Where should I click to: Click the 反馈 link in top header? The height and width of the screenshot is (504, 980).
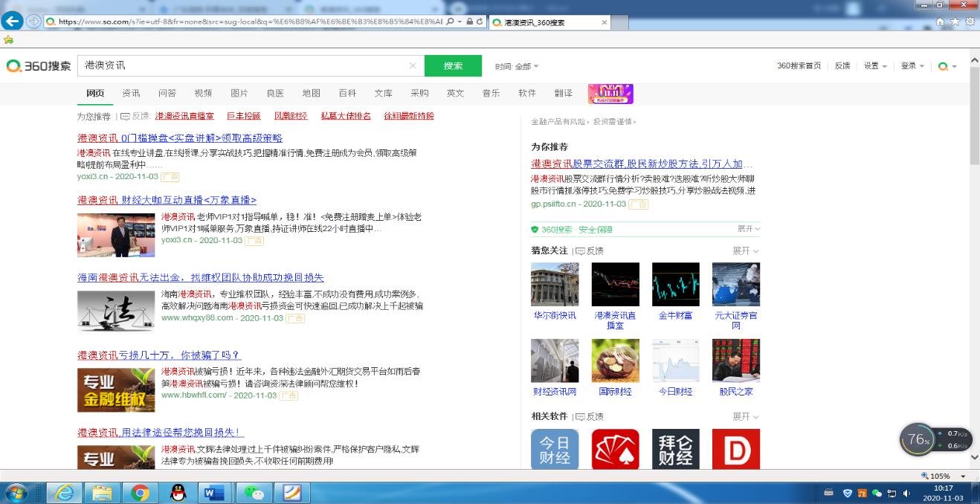[x=842, y=66]
